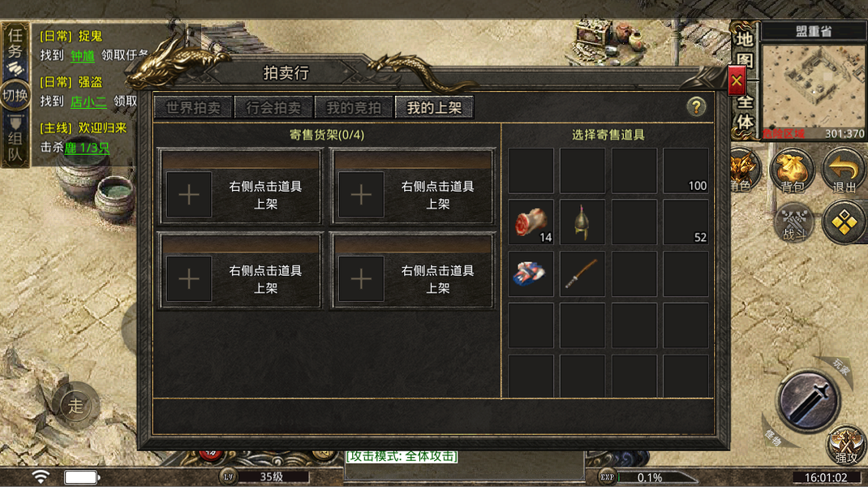Tap the 战斗 crossed swords icon
The image size is (868, 487).
(x=794, y=222)
